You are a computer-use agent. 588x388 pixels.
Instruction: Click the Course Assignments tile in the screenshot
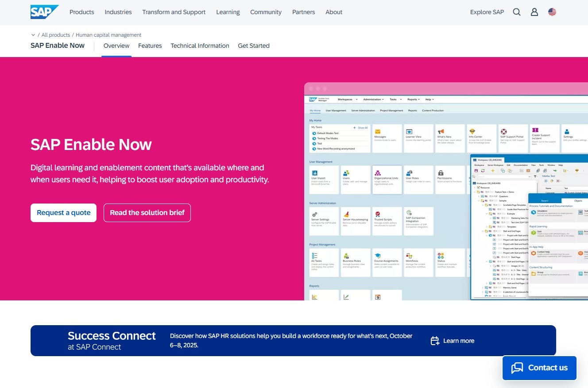387,262
